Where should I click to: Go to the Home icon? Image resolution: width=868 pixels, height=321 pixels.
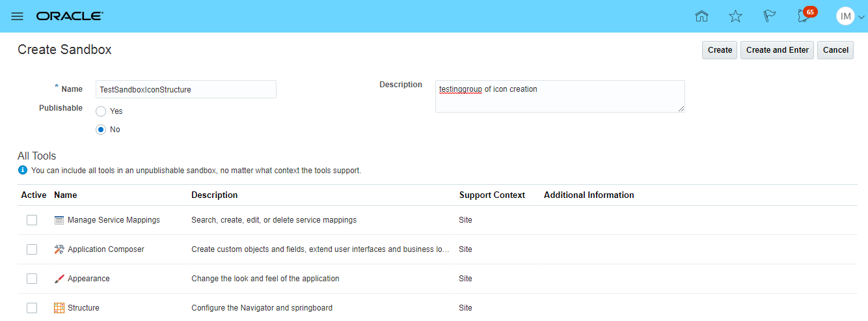click(x=701, y=16)
